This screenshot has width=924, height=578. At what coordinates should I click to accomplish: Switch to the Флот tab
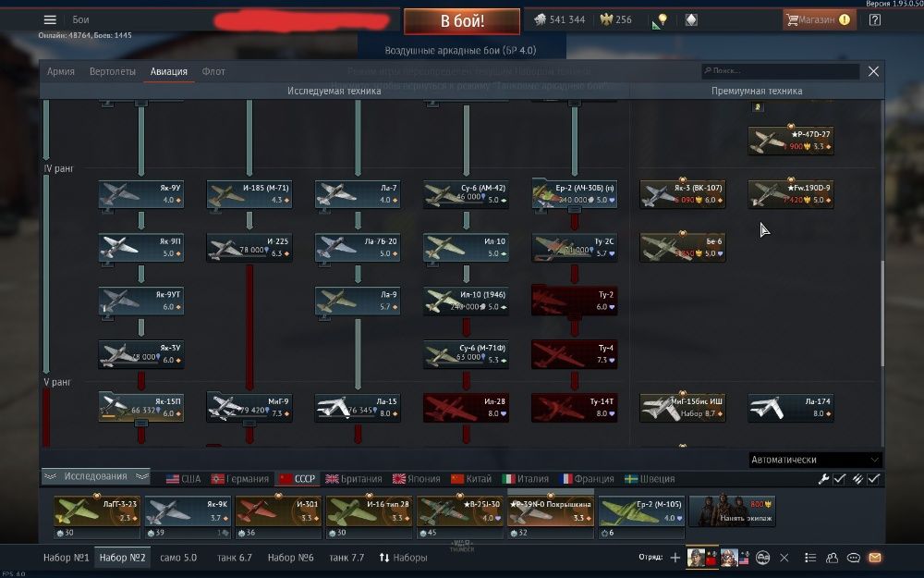click(x=213, y=71)
